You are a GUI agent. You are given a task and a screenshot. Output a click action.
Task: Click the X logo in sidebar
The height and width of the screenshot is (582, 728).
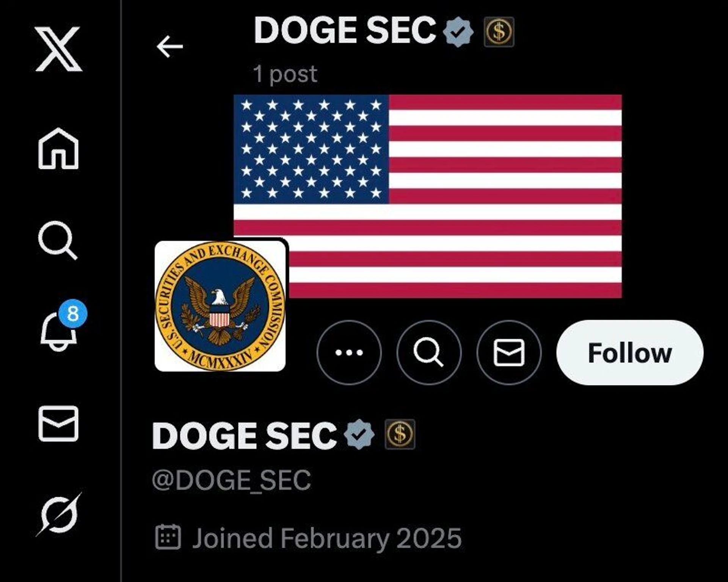[x=59, y=49]
